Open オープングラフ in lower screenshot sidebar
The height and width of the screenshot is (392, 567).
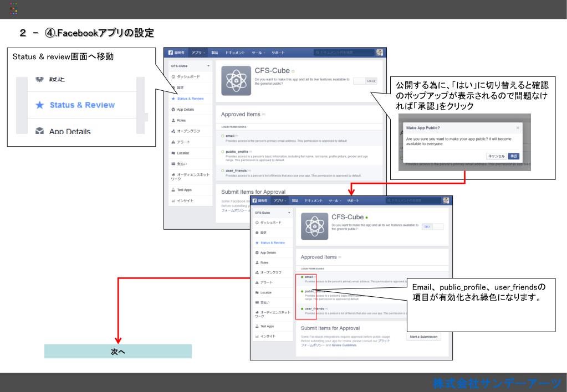273,272
